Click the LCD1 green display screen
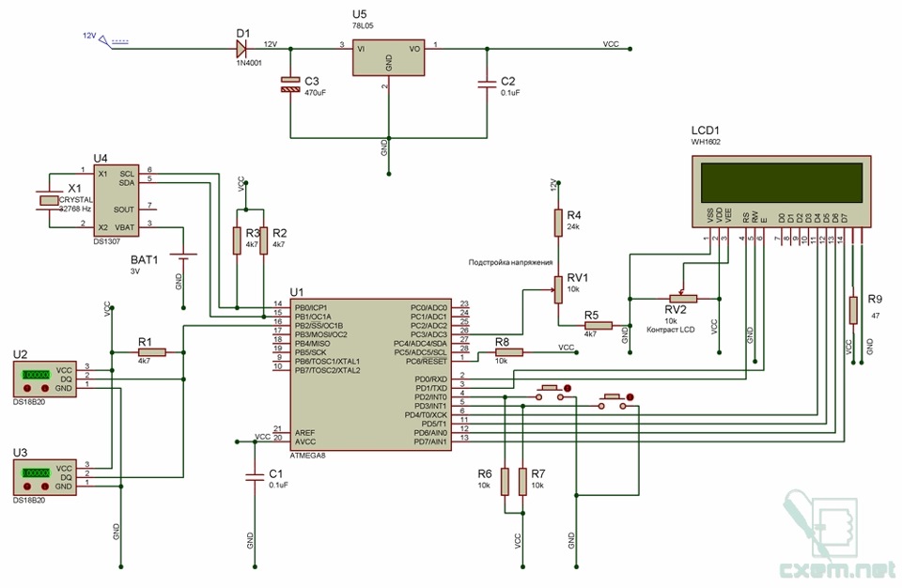The width and height of the screenshot is (902, 588). coord(781,183)
